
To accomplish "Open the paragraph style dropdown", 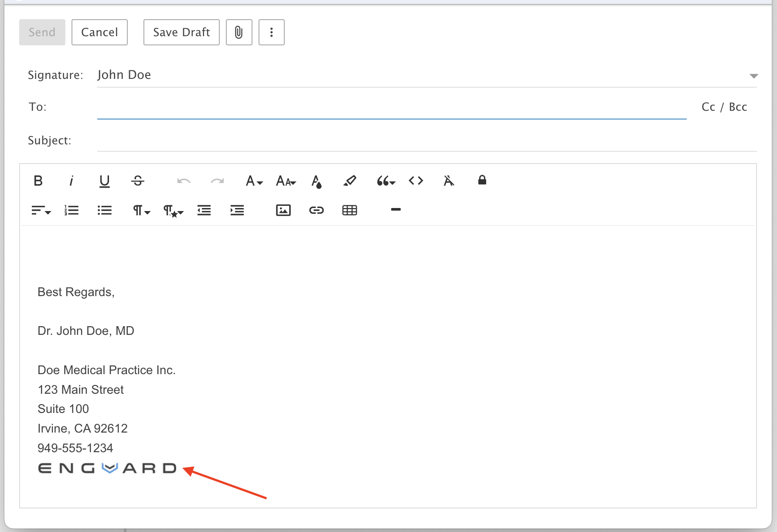I will coord(173,211).
